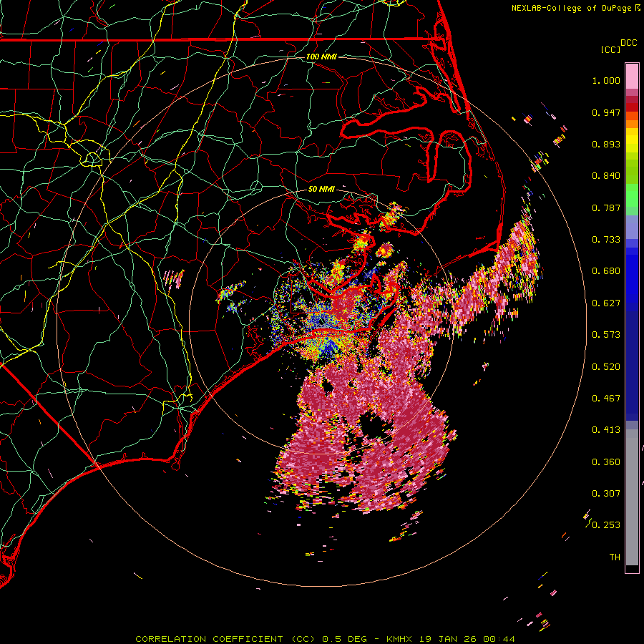
Task: Select the 0.520 scale value
Action: (x=606, y=367)
